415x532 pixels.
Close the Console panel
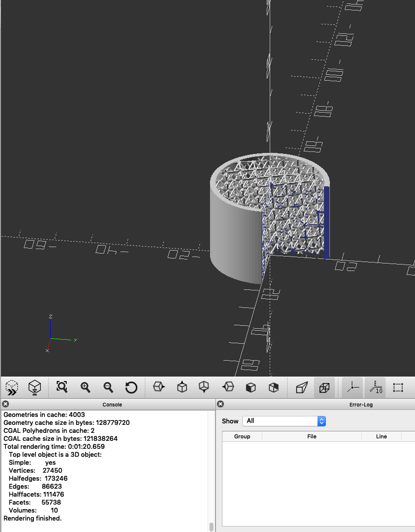(x=6, y=404)
